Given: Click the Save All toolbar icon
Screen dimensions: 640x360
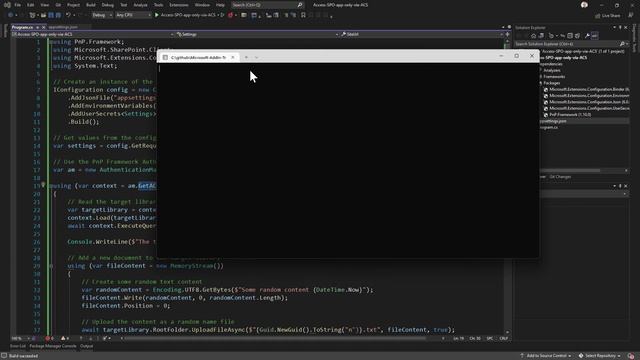Looking at the screenshot, I should pos(58,15).
